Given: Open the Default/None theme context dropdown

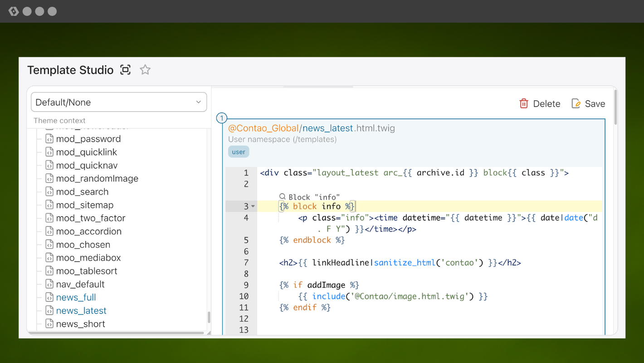Looking at the screenshot, I should 119,102.
